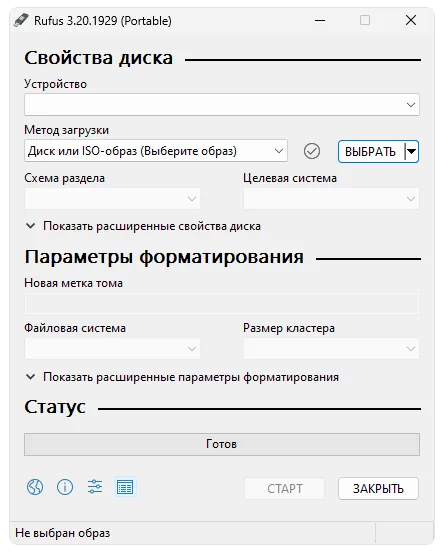Click the Готов progress bar

222,444
